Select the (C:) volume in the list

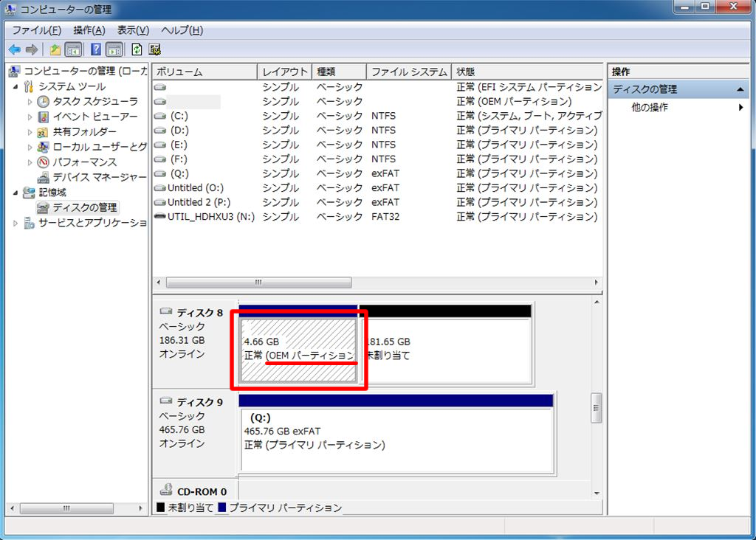[x=179, y=116]
